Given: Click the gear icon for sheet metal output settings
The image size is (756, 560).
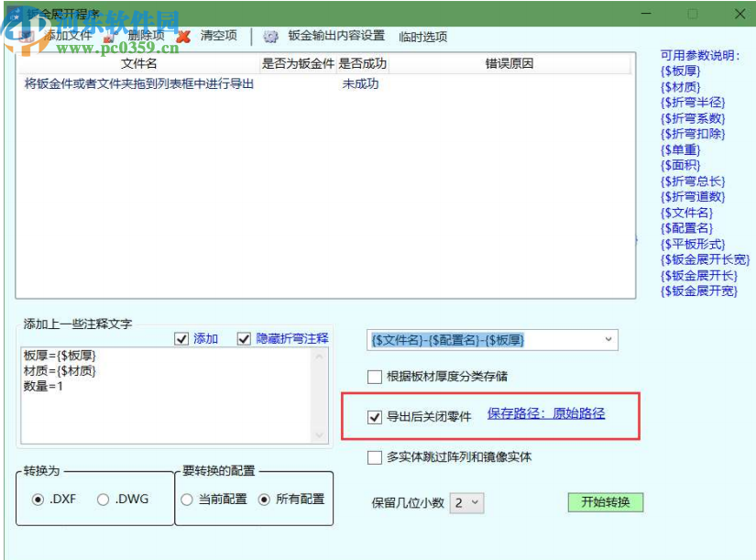Looking at the screenshot, I should click(271, 37).
